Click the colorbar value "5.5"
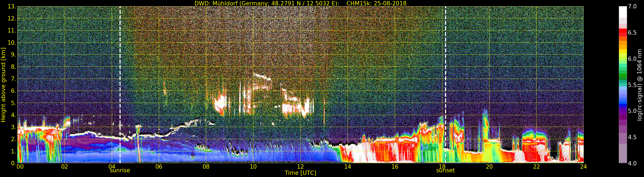Screen dimensions: 644x177 coord(632,85)
